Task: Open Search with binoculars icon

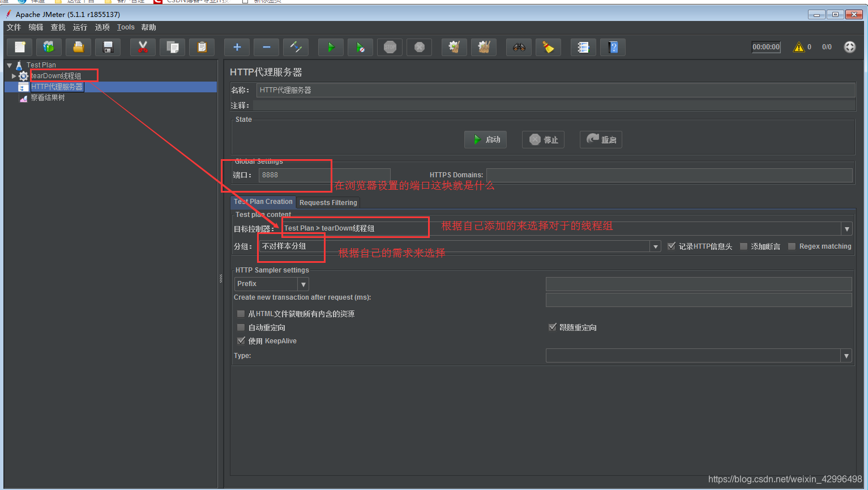Action: click(519, 47)
